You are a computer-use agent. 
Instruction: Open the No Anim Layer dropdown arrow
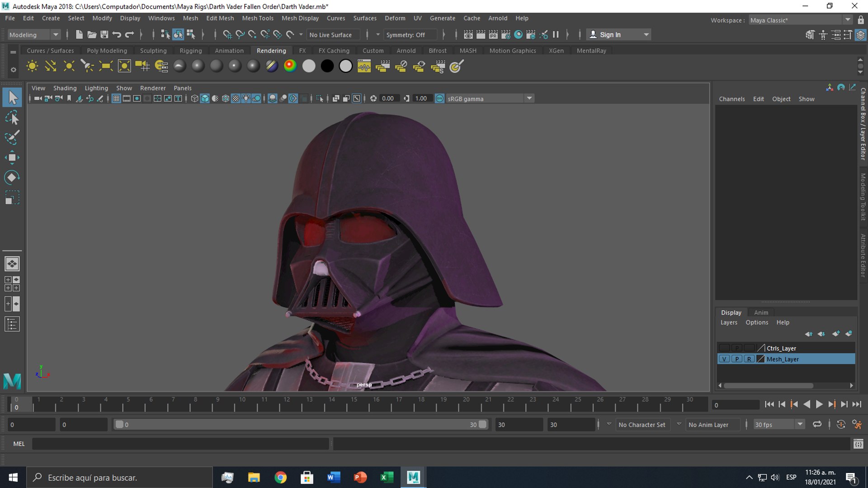click(x=679, y=424)
